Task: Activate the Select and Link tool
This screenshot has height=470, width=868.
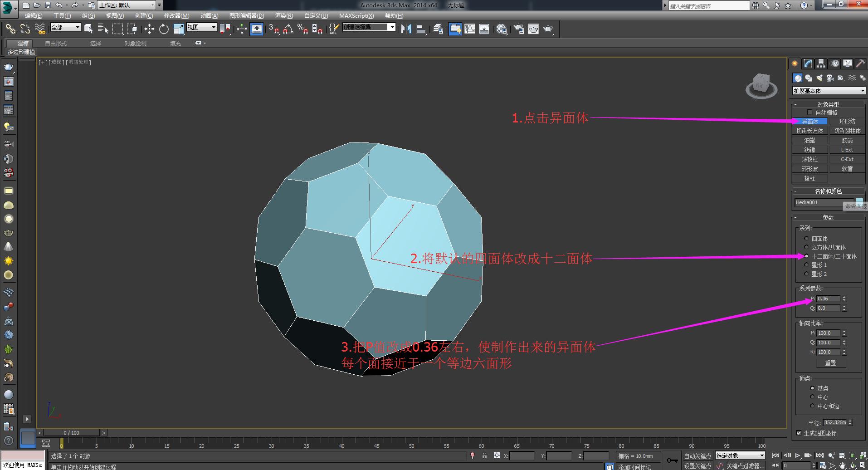Action: point(11,29)
